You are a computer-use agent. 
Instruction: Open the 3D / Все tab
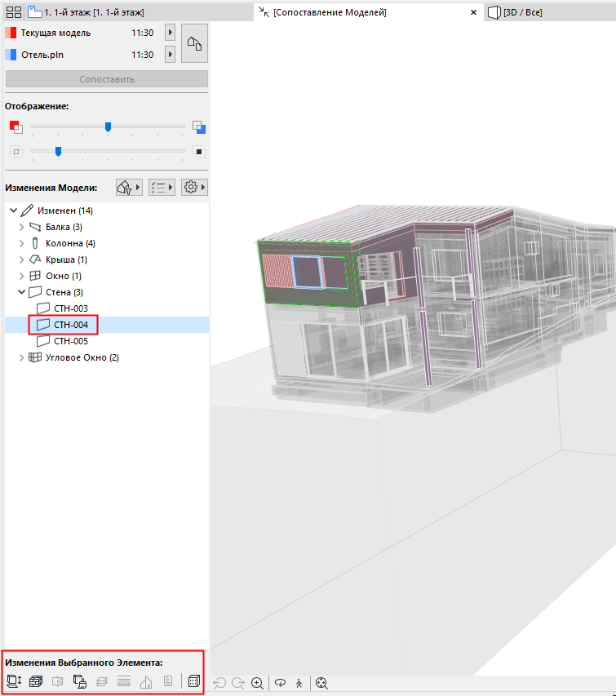(x=515, y=12)
